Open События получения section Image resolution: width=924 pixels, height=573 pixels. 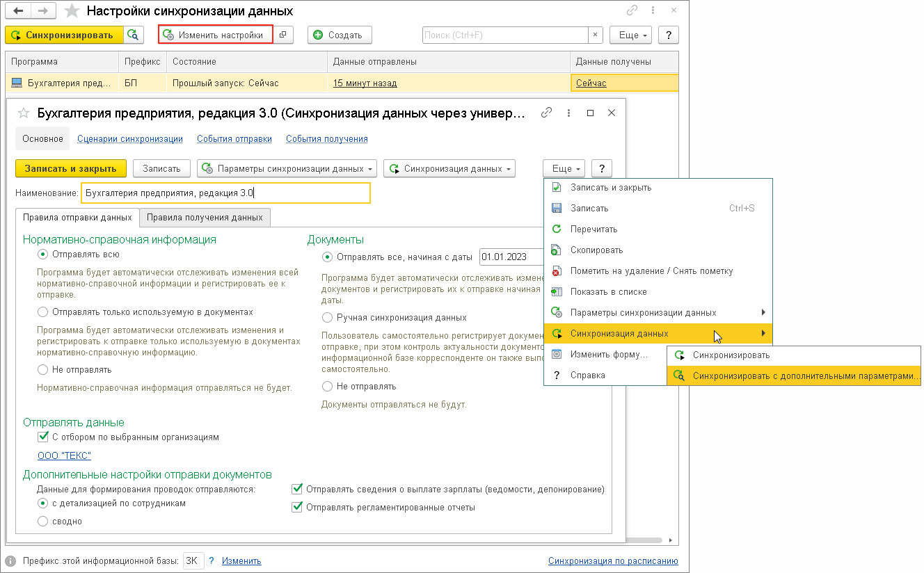click(x=327, y=138)
